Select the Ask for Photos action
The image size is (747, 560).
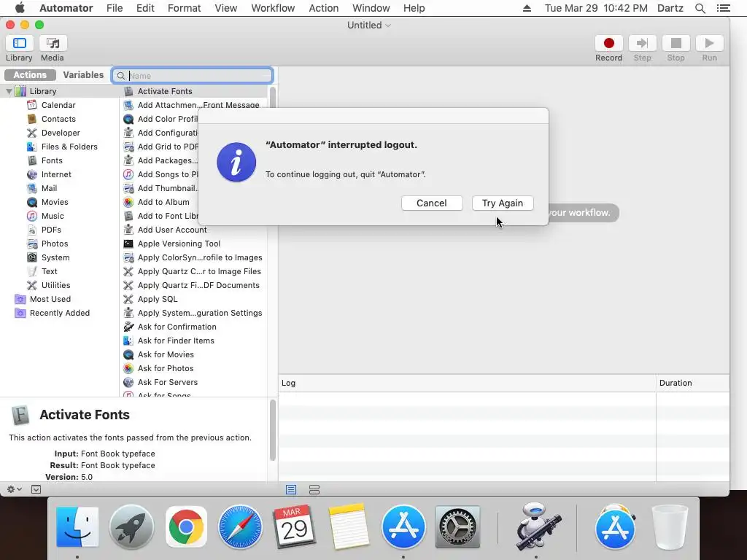(x=166, y=367)
